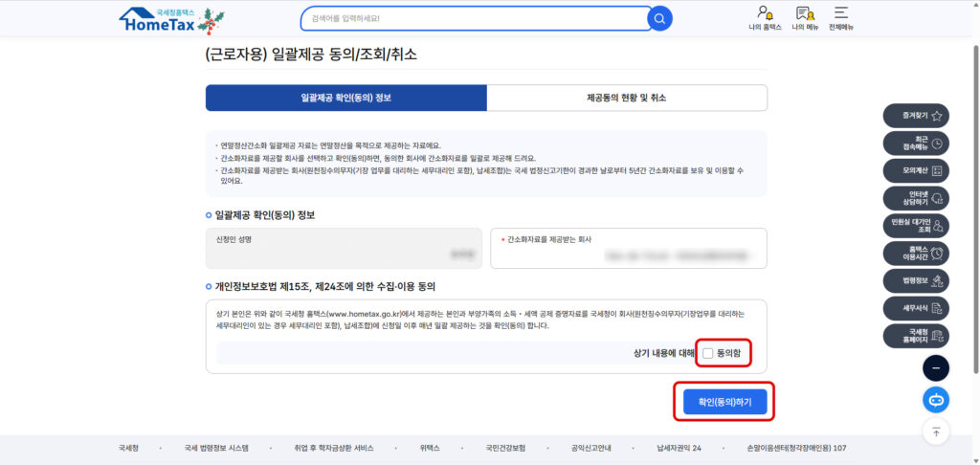Open 국세 법령정보 시스템 footer link

[x=216, y=448]
